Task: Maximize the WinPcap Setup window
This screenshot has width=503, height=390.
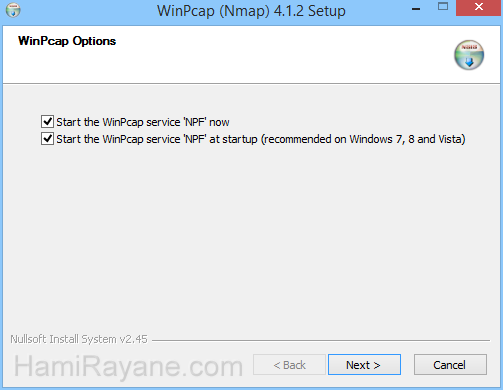Action: point(443,7)
